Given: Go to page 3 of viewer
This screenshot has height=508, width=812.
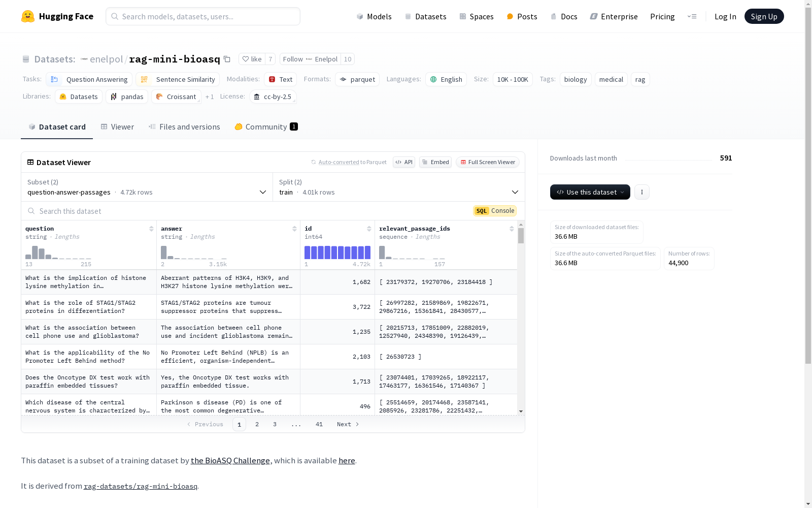Looking at the screenshot, I should coord(275,424).
